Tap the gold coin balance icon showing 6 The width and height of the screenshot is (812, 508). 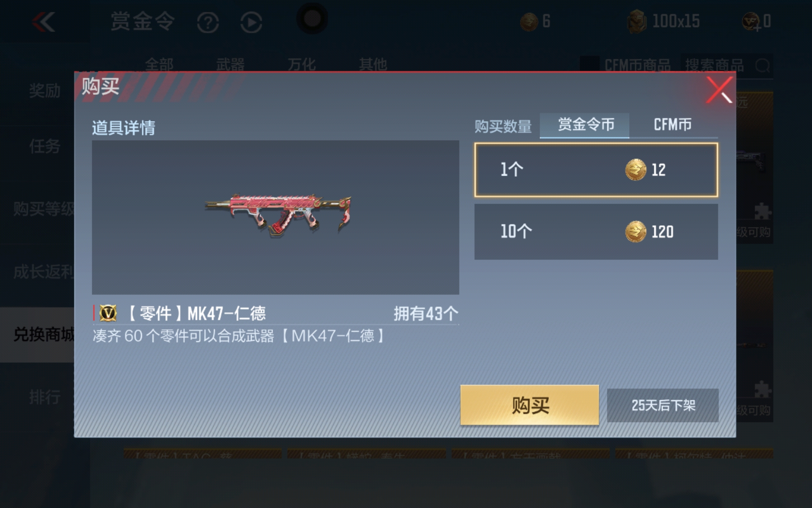[x=529, y=22]
